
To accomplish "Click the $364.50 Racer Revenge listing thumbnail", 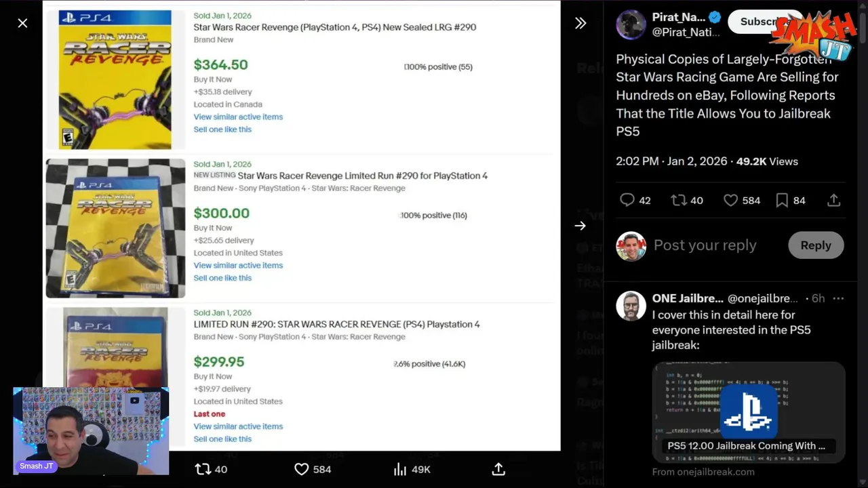I will click(x=115, y=79).
